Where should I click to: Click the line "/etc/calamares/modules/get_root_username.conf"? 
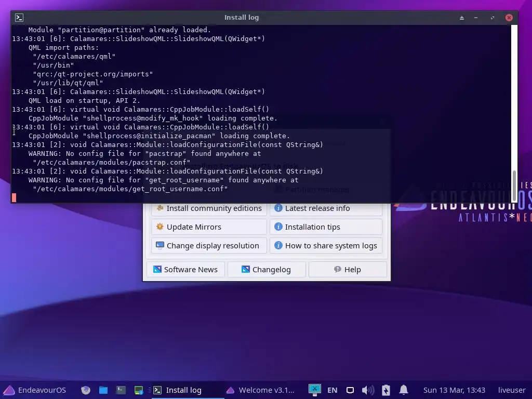130,189
